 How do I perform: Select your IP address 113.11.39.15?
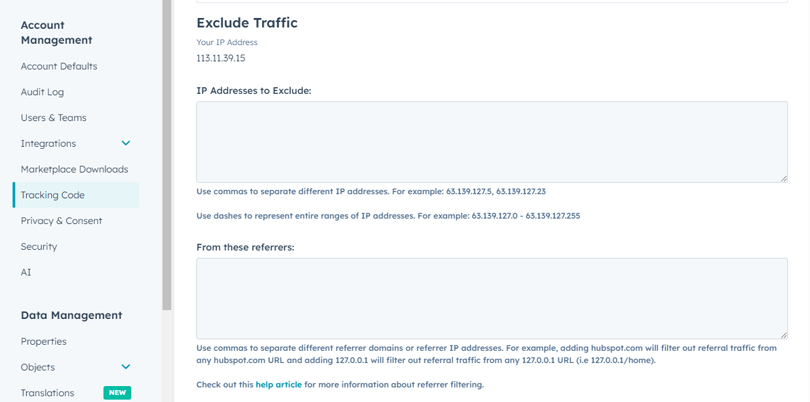pos(221,58)
